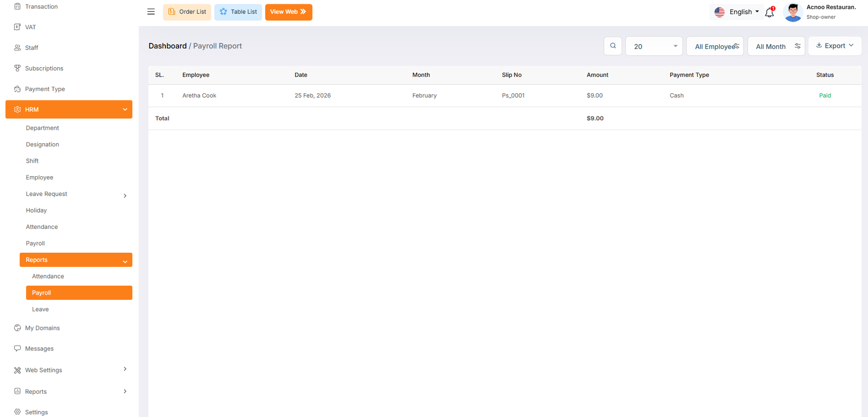The image size is (868, 417).
Task: Click the user profile avatar
Action: (793, 12)
